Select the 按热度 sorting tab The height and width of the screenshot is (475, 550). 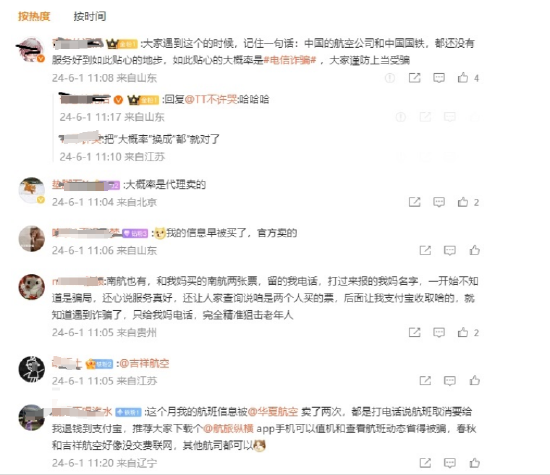pos(34,16)
